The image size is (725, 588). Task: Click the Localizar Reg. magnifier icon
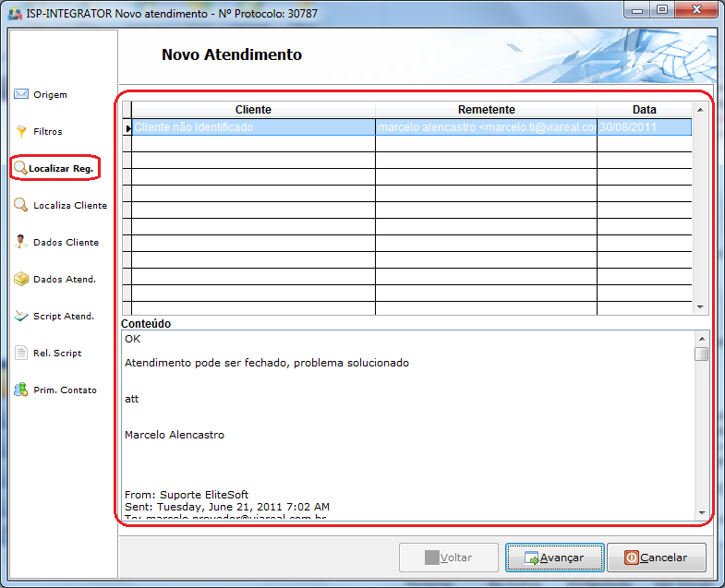(x=19, y=168)
